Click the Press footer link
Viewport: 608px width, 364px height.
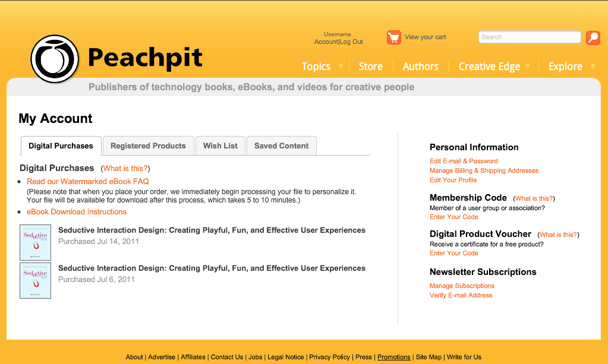coord(364,357)
